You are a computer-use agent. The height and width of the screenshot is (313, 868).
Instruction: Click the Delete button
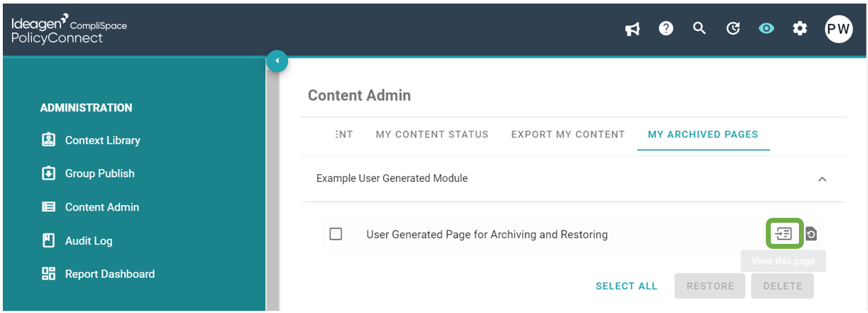(783, 286)
